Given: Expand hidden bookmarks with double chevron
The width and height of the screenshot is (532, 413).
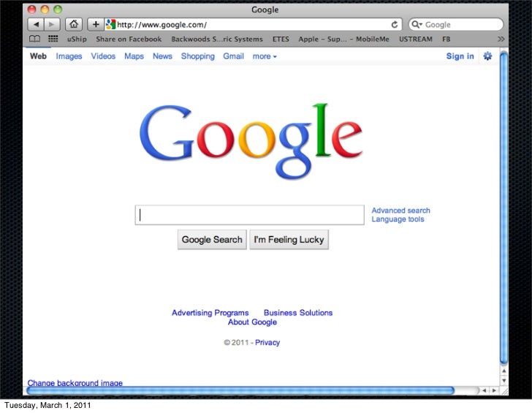Looking at the screenshot, I should [x=501, y=39].
